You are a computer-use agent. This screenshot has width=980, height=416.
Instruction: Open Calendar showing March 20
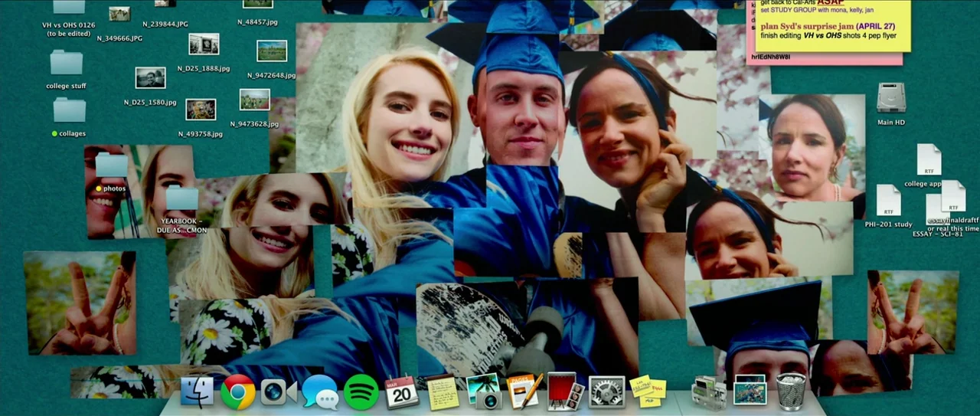tap(402, 392)
